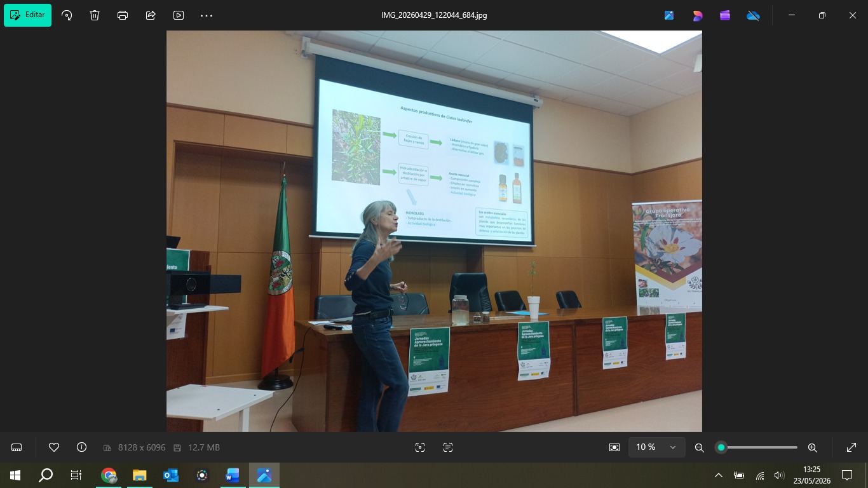Open the three-dots more options menu
Viewport: 868px width, 488px height.
coord(207,15)
